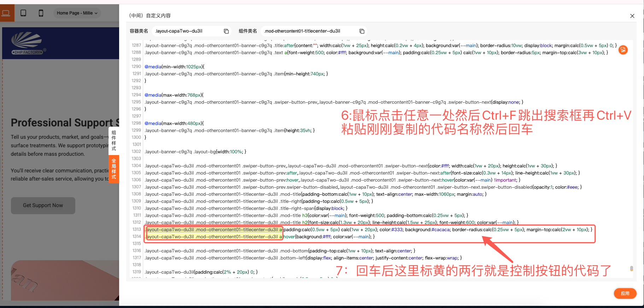Select the 全局样式 side tab
The image size is (644, 308).
tap(114, 169)
